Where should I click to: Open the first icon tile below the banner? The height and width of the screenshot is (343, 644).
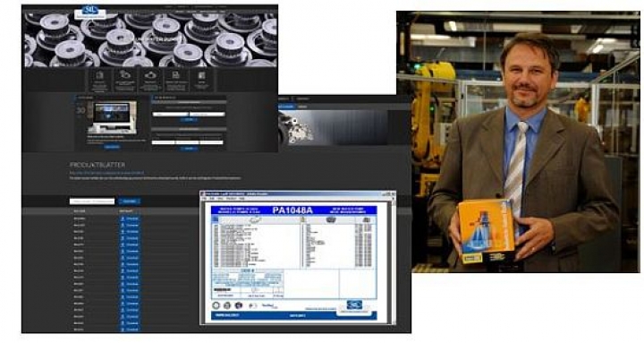[100, 80]
